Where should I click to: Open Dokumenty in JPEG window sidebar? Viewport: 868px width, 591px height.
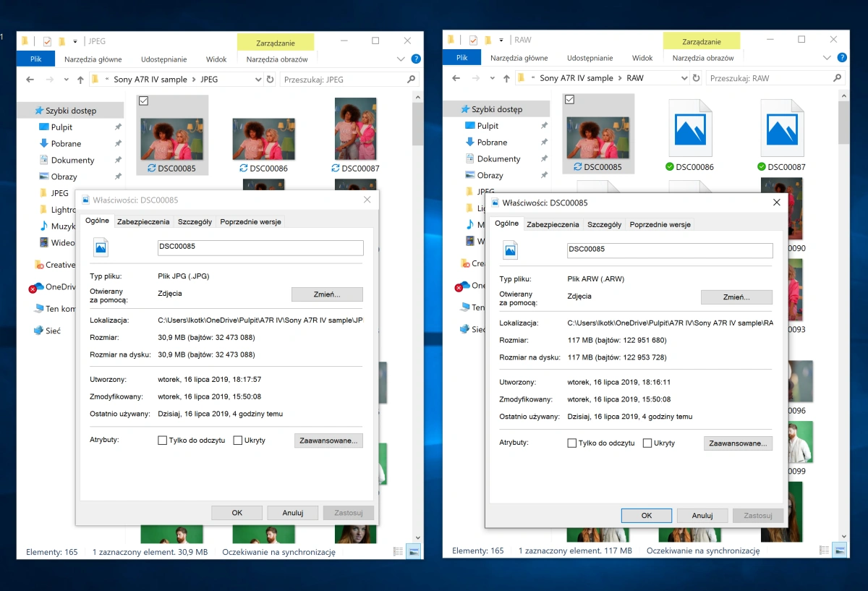click(72, 160)
